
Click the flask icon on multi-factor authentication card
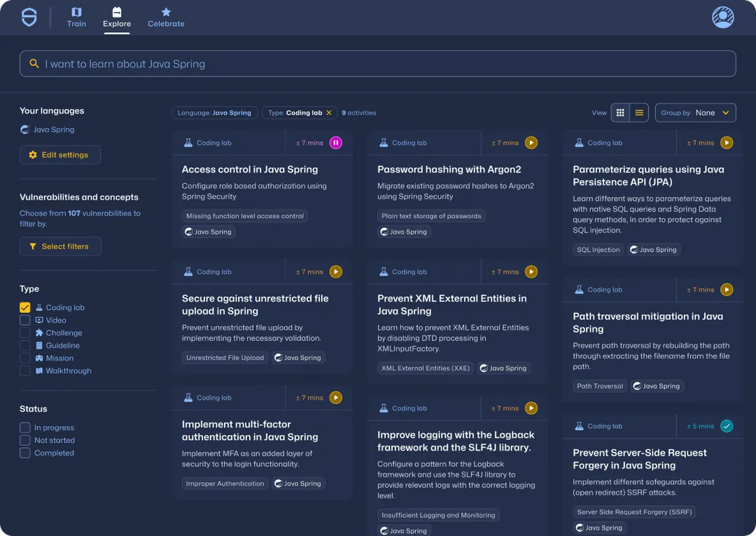(188, 397)
